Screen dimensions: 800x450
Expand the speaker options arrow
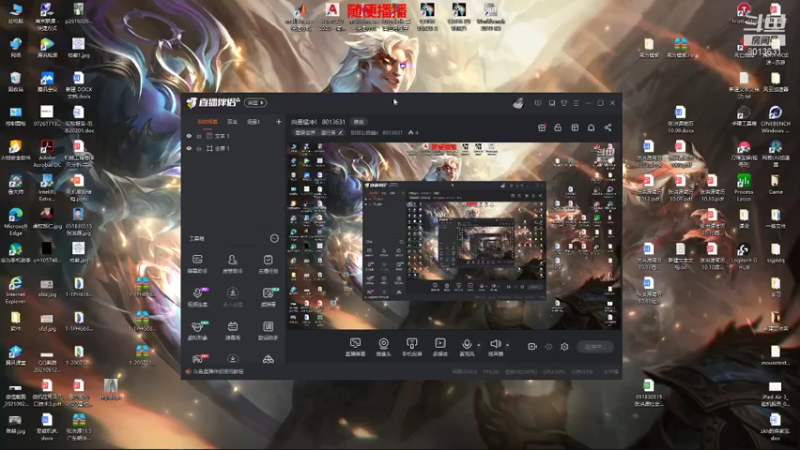tap(507, 344)
